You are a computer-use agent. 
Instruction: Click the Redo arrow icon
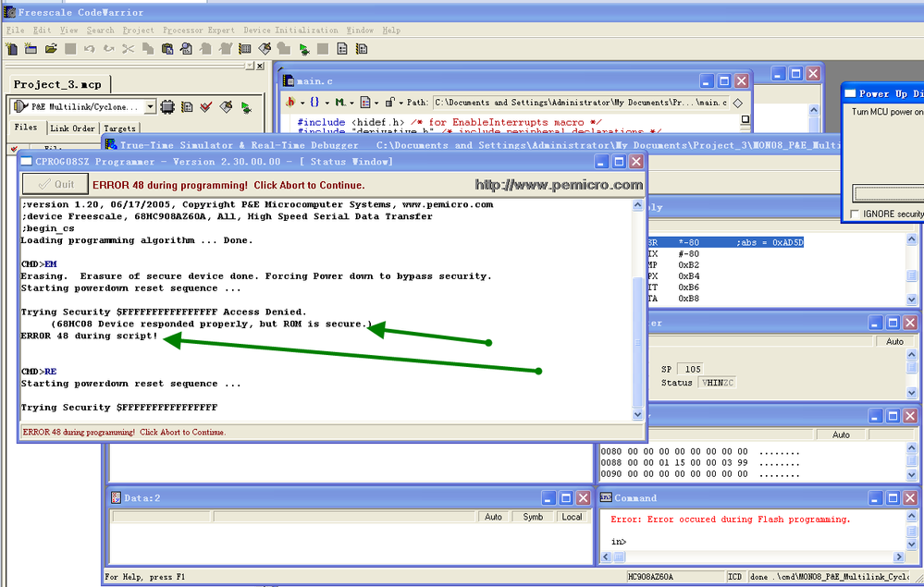(x=109, y=49)
